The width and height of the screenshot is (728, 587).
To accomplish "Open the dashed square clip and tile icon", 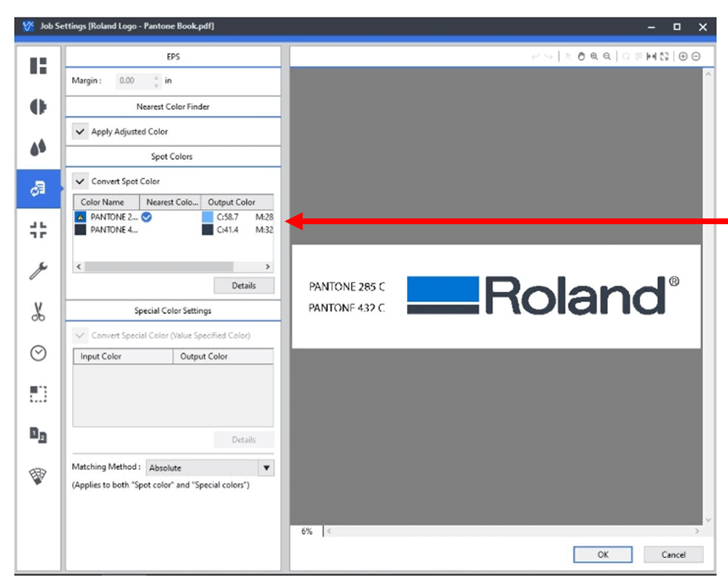I will (38, 394).
